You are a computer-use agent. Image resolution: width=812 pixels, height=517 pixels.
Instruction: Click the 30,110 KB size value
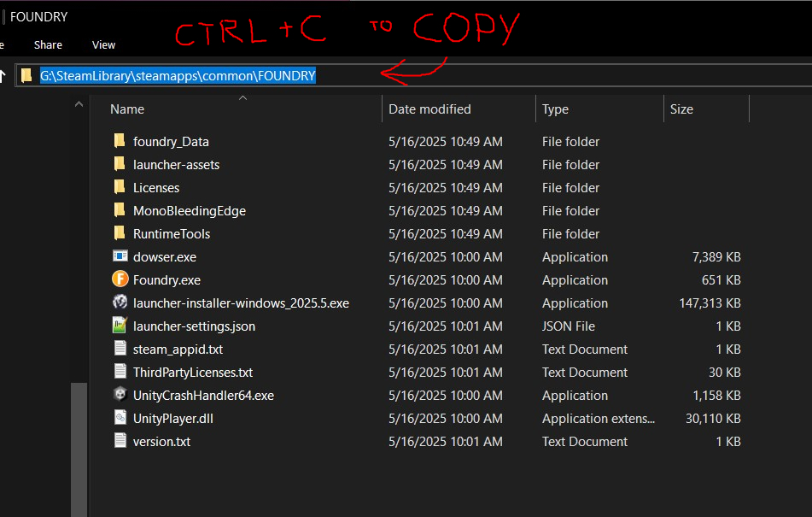[713, 419]
